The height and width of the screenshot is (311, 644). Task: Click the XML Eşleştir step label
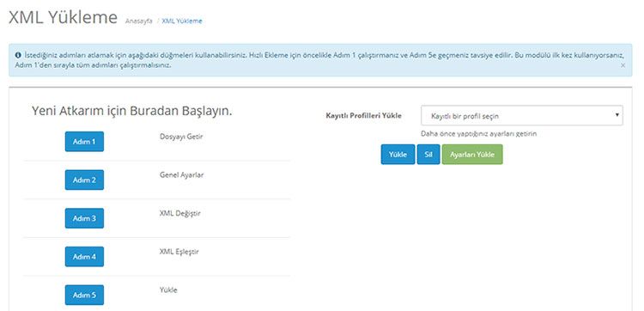[179, 252]
